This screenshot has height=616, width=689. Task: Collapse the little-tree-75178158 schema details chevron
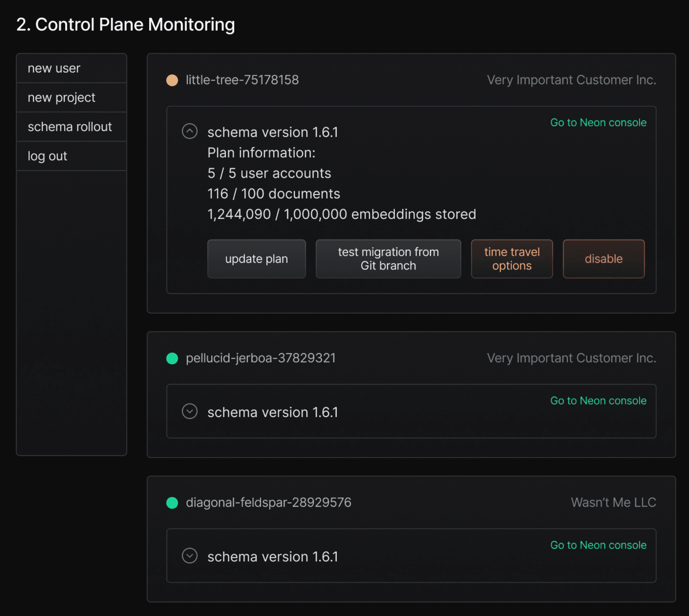coord(189,131)
